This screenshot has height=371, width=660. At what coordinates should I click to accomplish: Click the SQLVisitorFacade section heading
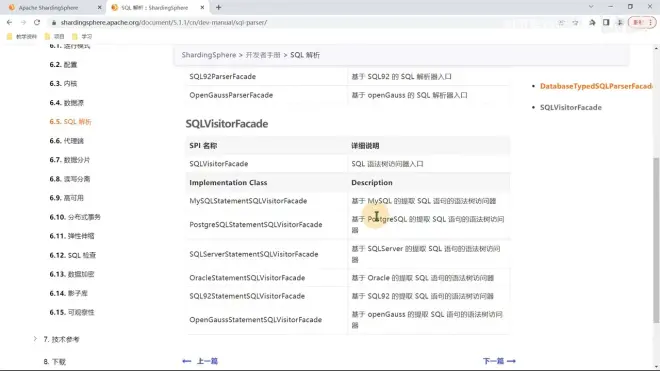[227, 124]
